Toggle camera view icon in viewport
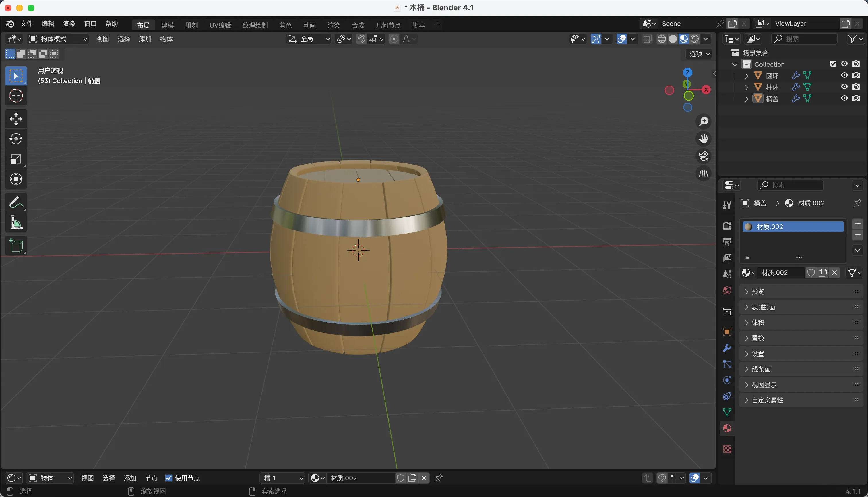Screen dimensions: 868x497 [703, 156]
